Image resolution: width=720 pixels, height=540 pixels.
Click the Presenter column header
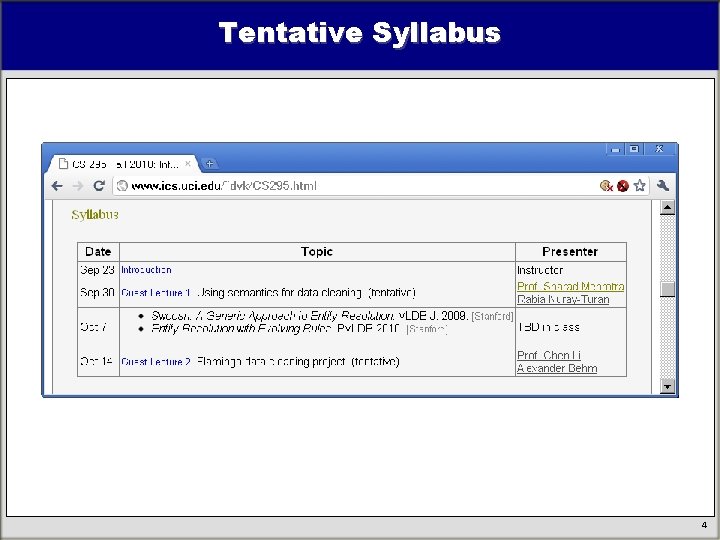coord(570,252)
